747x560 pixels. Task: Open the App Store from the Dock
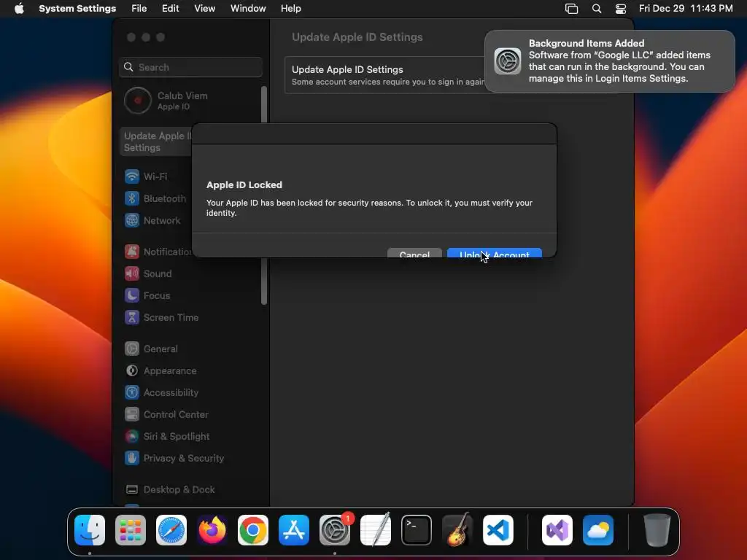294,529
